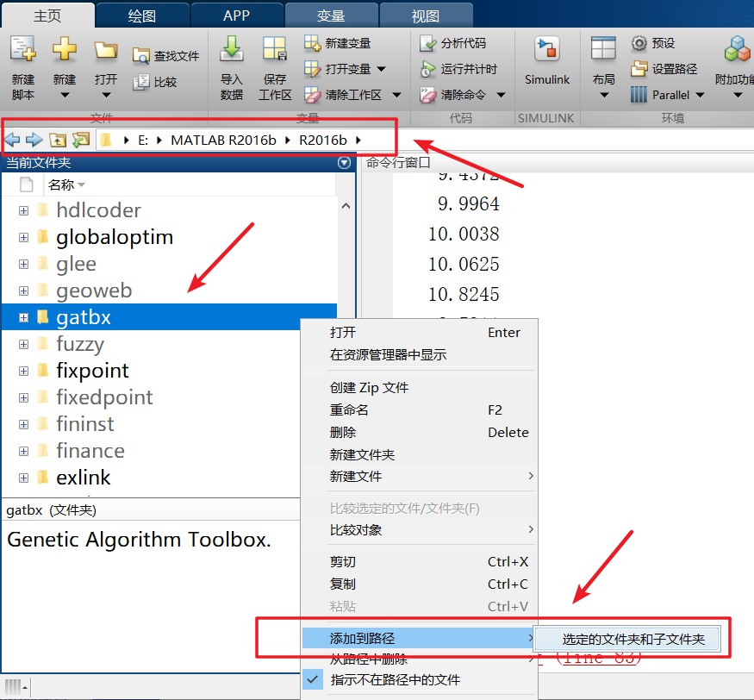The image size is (754, 700).
Task: Click the browse for folder icon
Action: (x=81, y=140)
